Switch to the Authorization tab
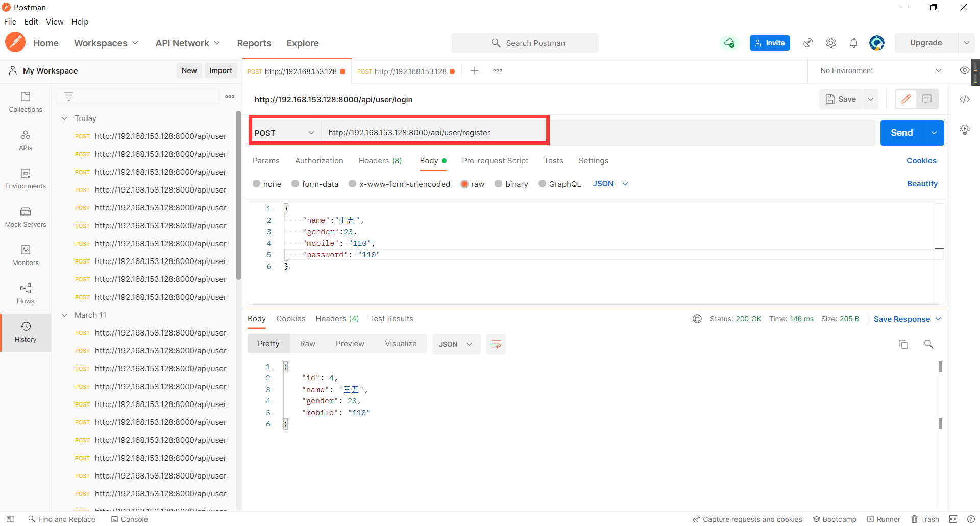Screen dimensions: 980x526 tap(319, 161)
